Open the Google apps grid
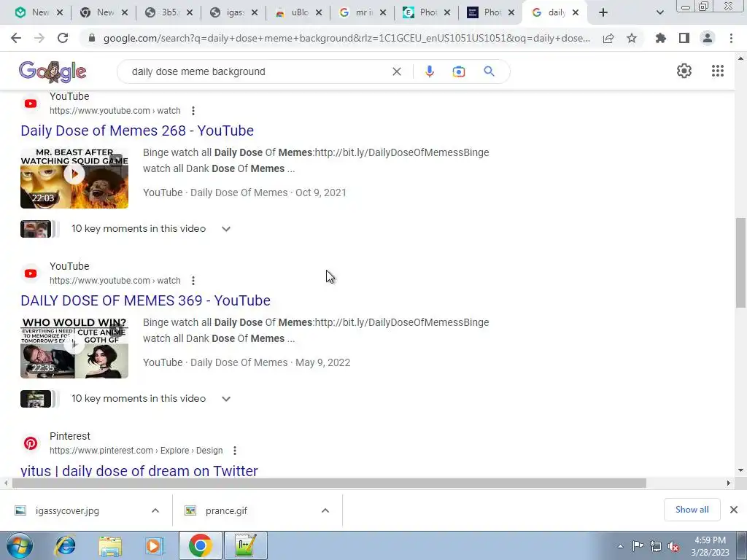The height and width of the screenshot is (560, 747). tap(718, 71)
